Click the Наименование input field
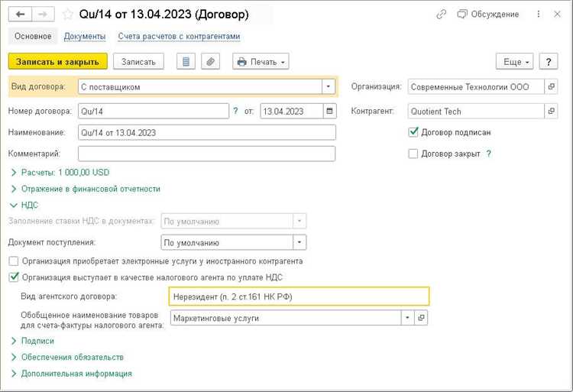This screenshot has height=392, width=573. [x=207, y=132]
